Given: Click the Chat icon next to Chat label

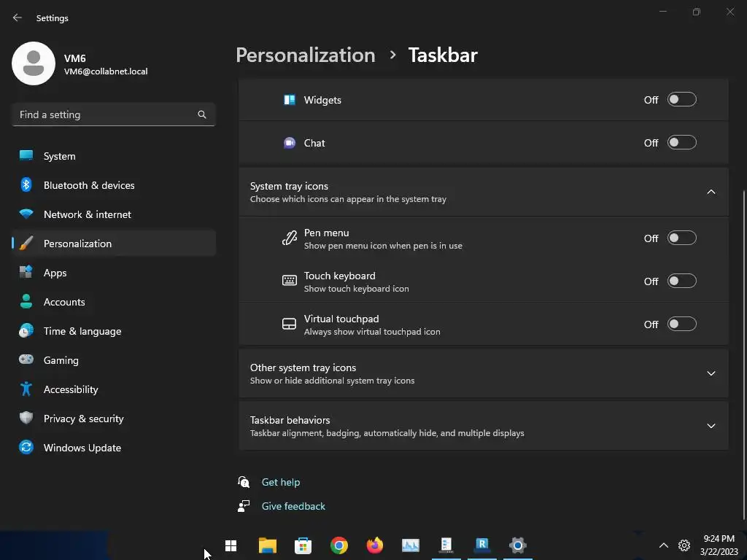Looking at the screenshot, I should pos(289,143).
